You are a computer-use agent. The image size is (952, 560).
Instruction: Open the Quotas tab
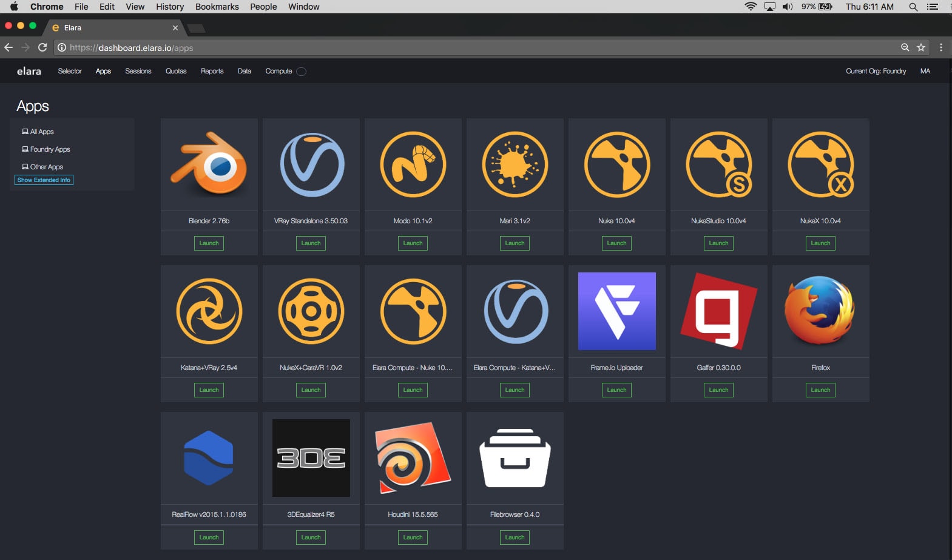point(176,71)
